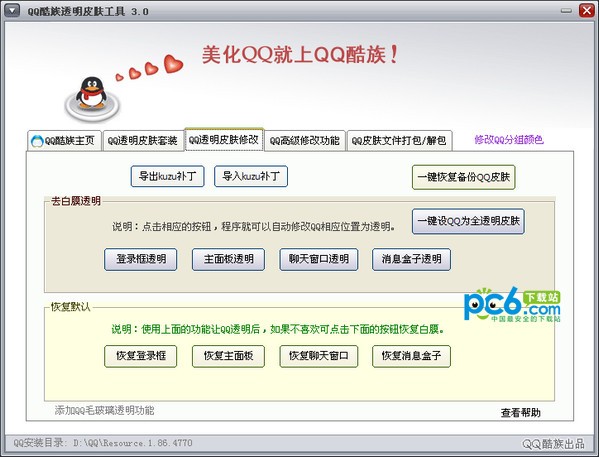
Task: Click the 主面板透明 button
Action: tap(228, 259)
